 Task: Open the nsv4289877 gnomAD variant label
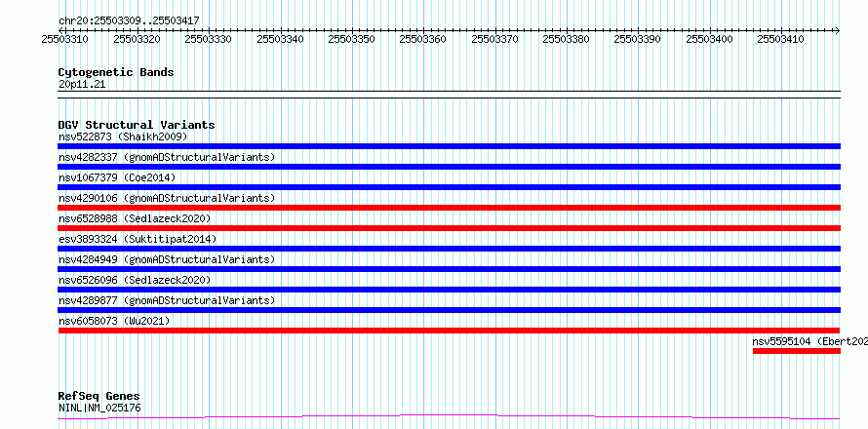[x=167, y=300]
